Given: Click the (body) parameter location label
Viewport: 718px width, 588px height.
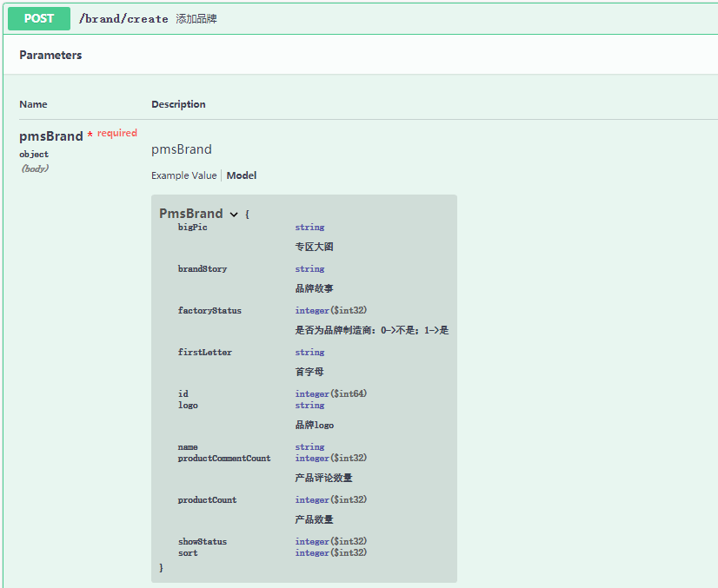Looking at the screenshot, I should tap(36, 168).
